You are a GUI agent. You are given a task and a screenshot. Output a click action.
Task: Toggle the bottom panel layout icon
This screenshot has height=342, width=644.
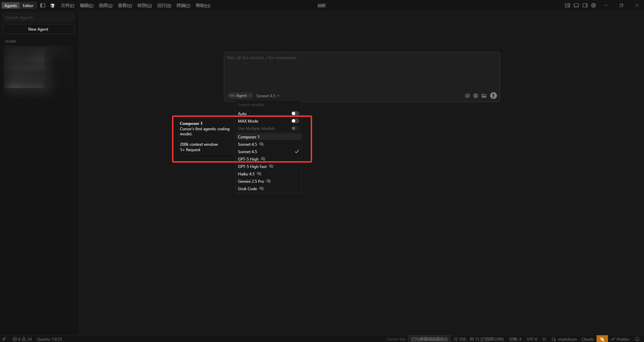[x=576, y=5]
